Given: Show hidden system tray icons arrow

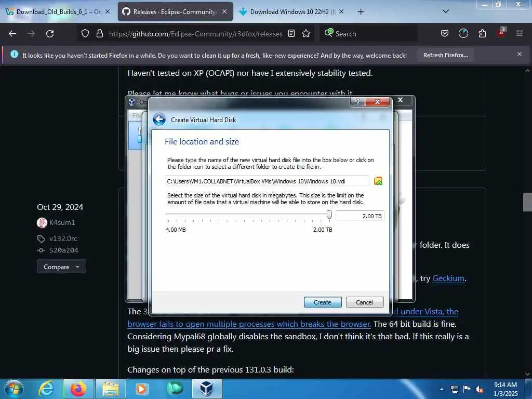Looking at the screenshot, I should [x=442, y=390].
